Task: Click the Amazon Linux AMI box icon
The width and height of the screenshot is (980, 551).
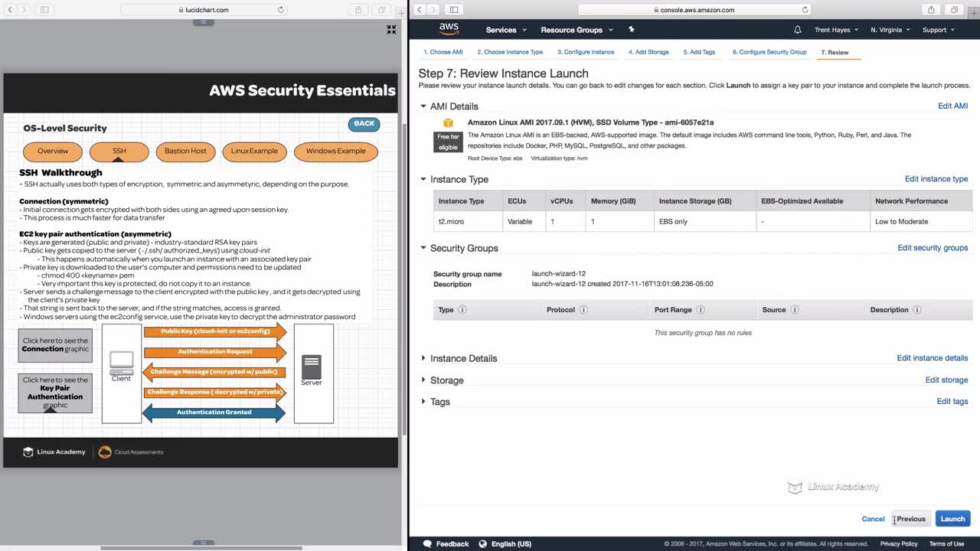Action: pyautogui.click(x=449, y=123)
